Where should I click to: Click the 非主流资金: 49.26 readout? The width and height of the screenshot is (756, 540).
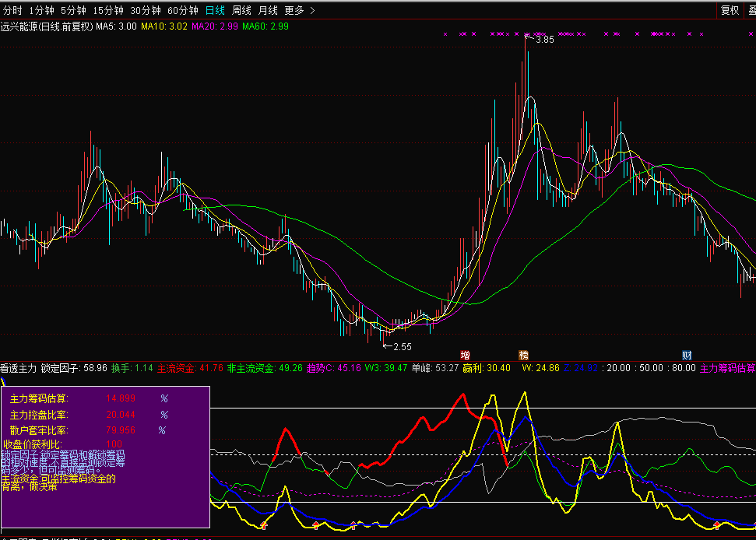265,369
